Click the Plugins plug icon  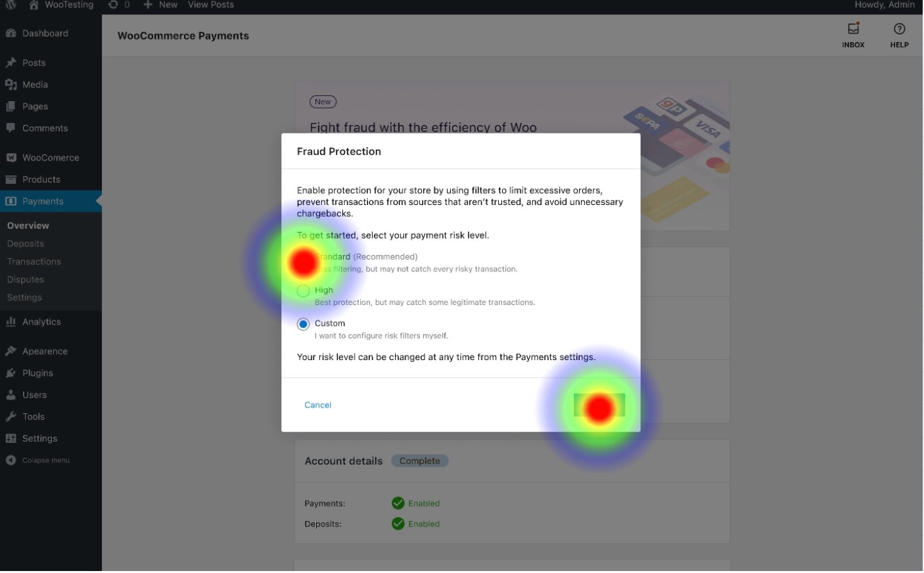coord(11,373)
